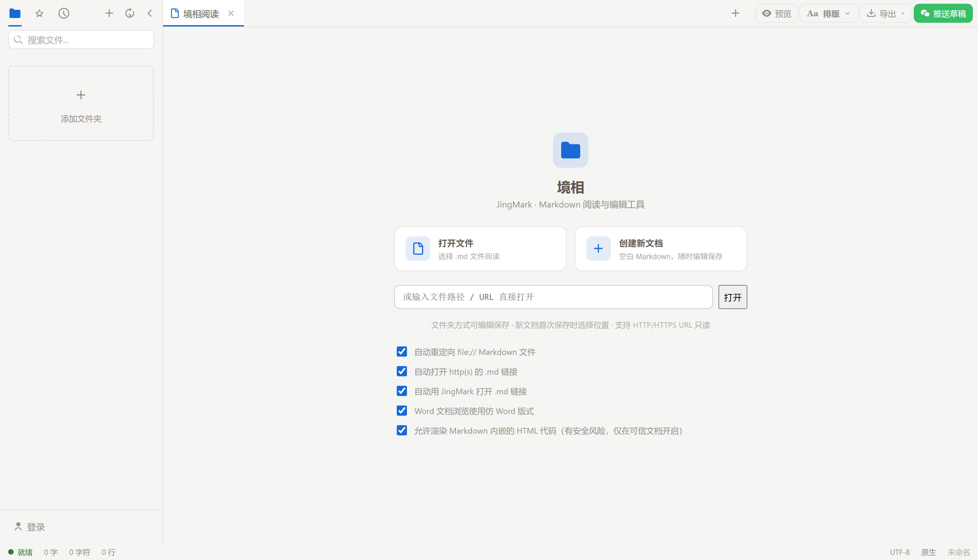Click the download icon in 导出
This screenshot has width=978, height=560.
(x=871, y=14)
